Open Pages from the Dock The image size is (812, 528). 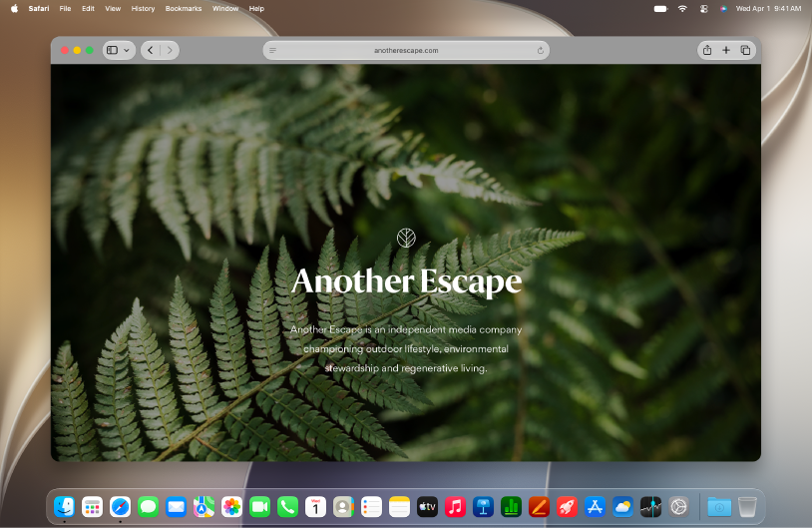[539, 507]
